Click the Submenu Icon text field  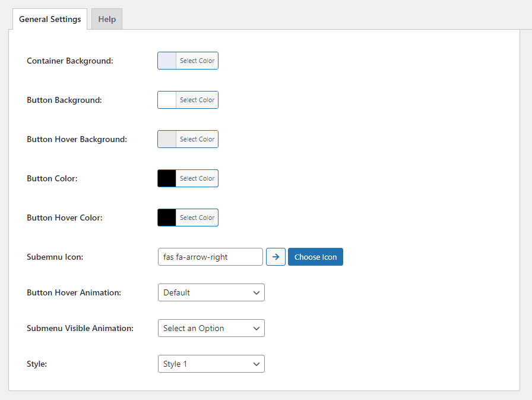(210, 257)
